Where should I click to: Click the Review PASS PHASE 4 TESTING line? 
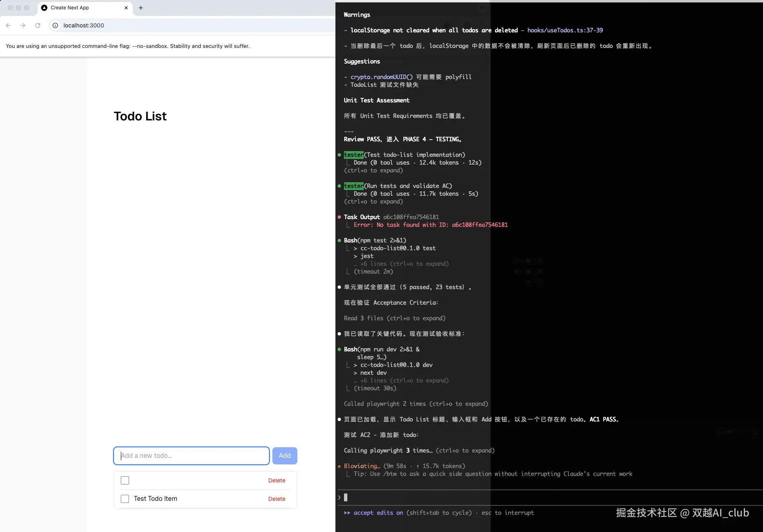click(403, 139)
